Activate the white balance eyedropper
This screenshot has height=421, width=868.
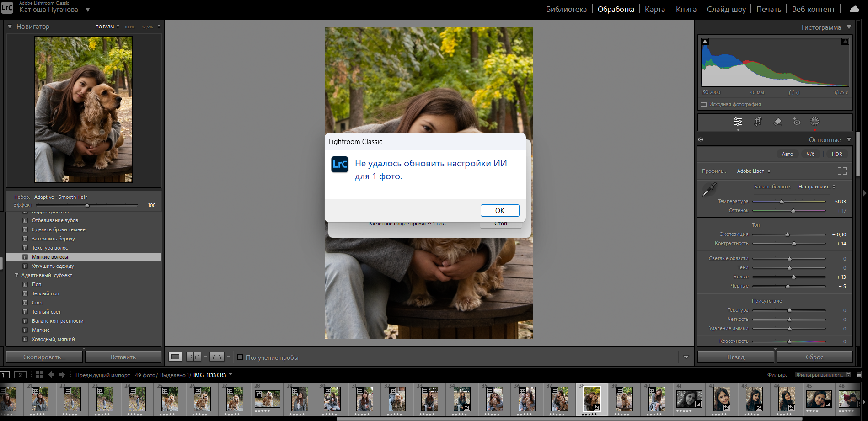[x=710, y=188]
